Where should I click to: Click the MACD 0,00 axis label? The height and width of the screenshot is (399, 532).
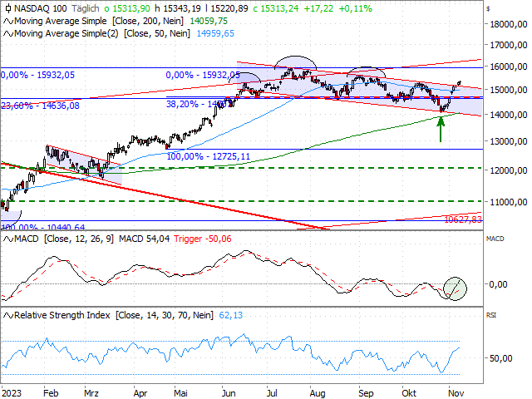[x=498, y=284]
